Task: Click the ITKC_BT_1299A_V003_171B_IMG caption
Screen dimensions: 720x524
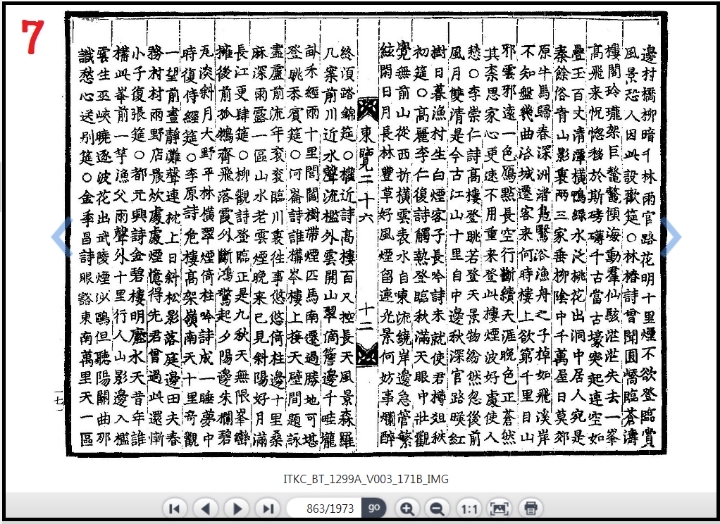Action: click(x=366, y=479)
